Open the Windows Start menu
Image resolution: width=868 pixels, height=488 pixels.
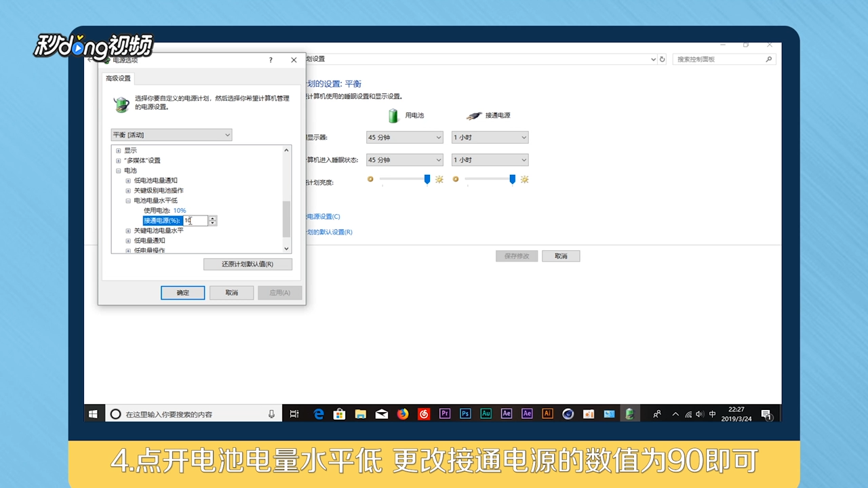click(93, 413)
